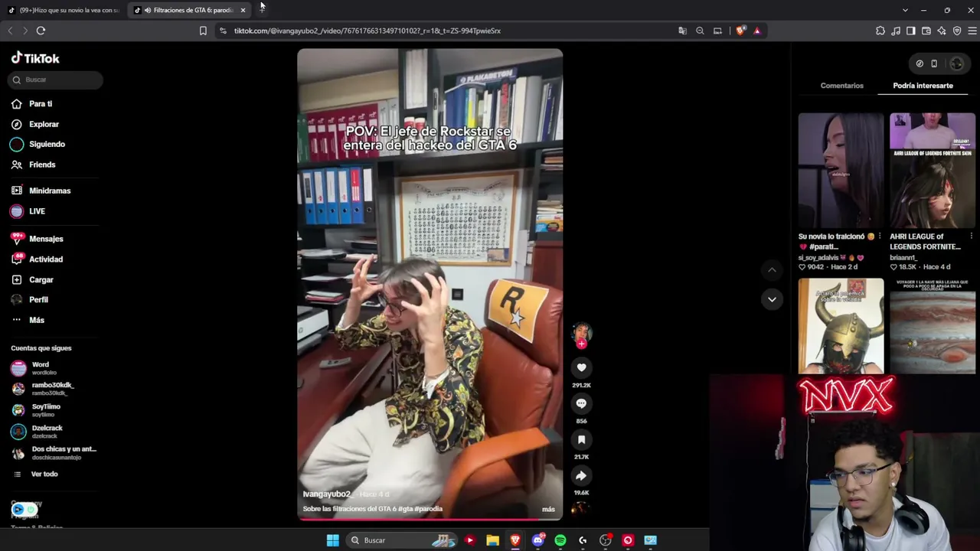Screen dimensions: 980x551
Task: Go to the TikTok logo home
Action: coord(35,58)
